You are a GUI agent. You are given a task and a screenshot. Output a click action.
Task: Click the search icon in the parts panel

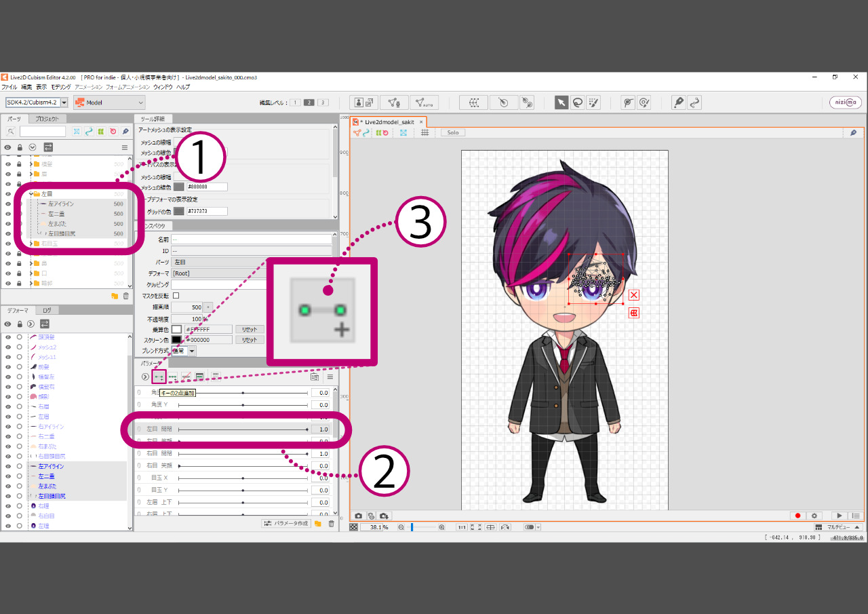click(11, 131)
